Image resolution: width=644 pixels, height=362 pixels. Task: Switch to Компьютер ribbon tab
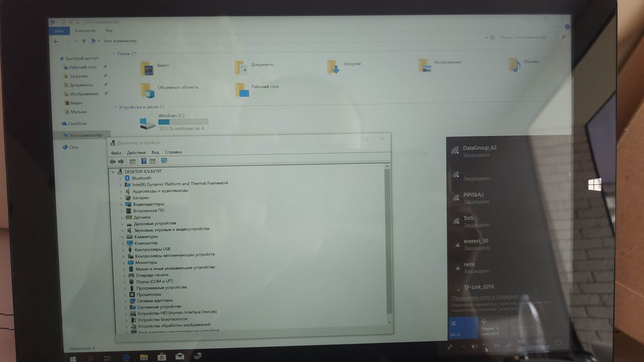pyautogui.click(x=85, y=31)
